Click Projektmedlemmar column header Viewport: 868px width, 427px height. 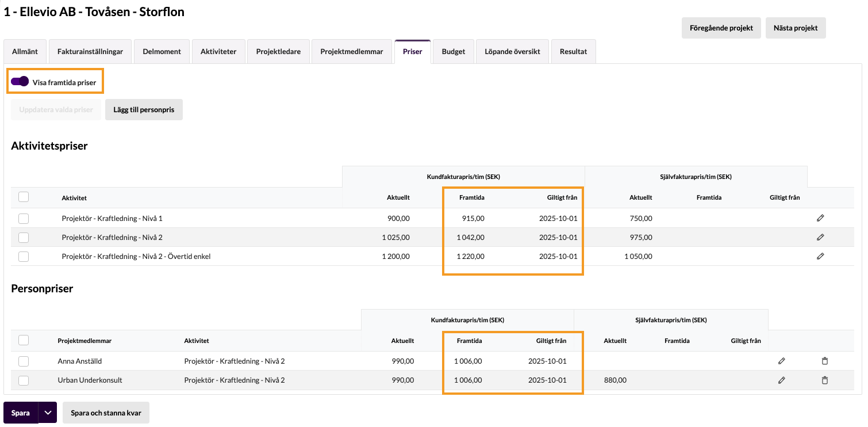coord(85,341)
